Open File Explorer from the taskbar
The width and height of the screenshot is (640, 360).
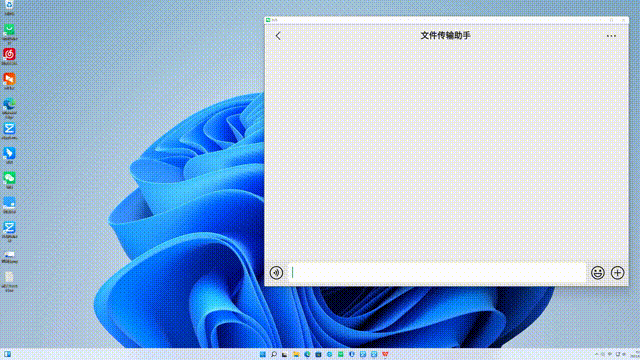[x=296, y=354]
